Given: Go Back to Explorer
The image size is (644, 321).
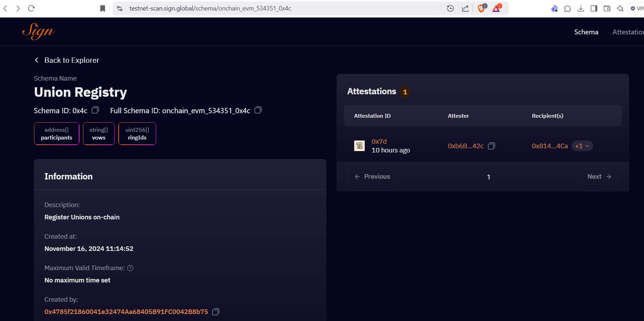Looking at the screenshot, I should tap(67, 60).
